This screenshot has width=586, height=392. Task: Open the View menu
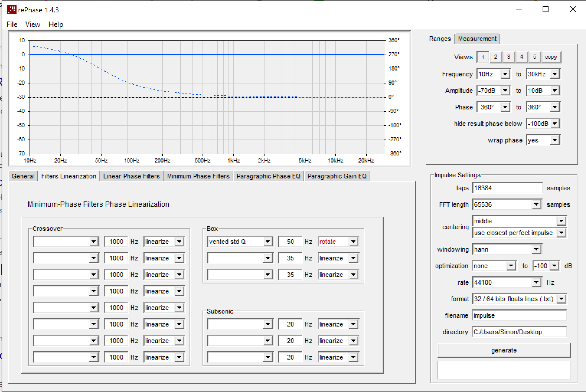tap(32, 24)
